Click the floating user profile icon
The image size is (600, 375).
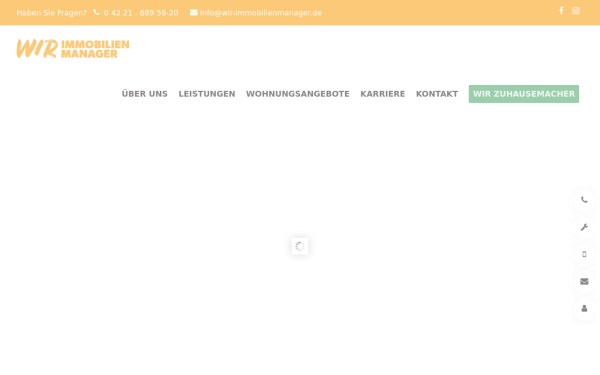pos(584,309)
